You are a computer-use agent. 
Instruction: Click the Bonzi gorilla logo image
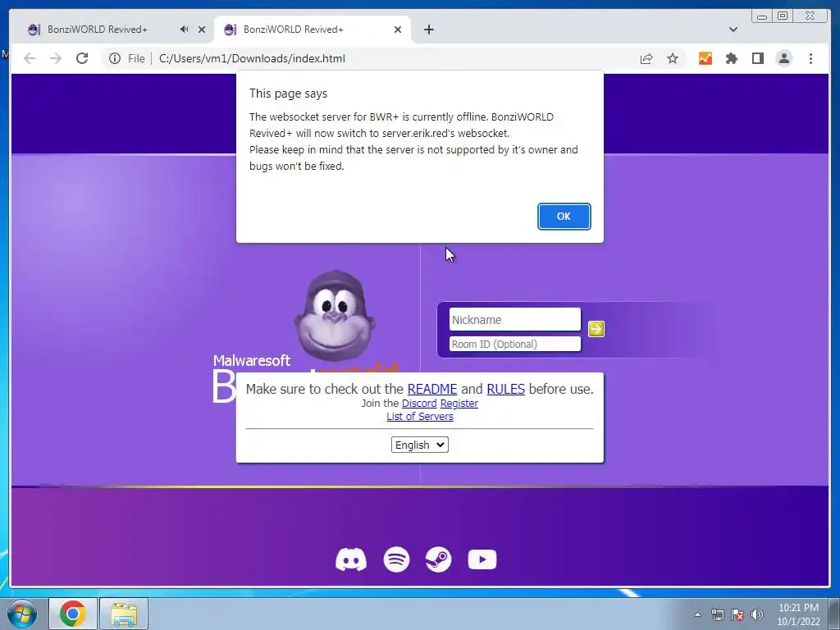(x=335, y=315)
